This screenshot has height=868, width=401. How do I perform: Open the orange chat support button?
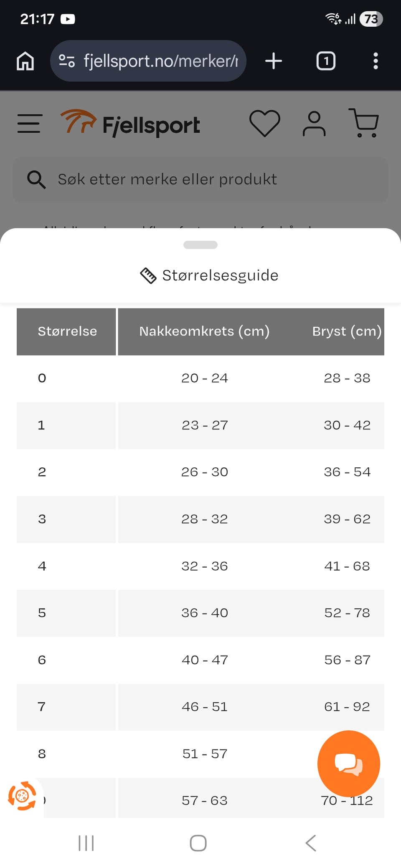pos(348,763)
